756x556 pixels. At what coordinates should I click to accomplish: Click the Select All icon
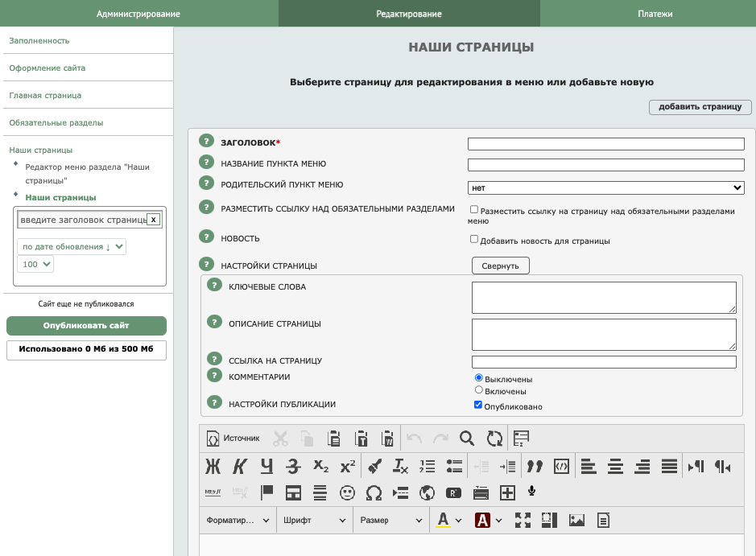click(x=521, y=438)
